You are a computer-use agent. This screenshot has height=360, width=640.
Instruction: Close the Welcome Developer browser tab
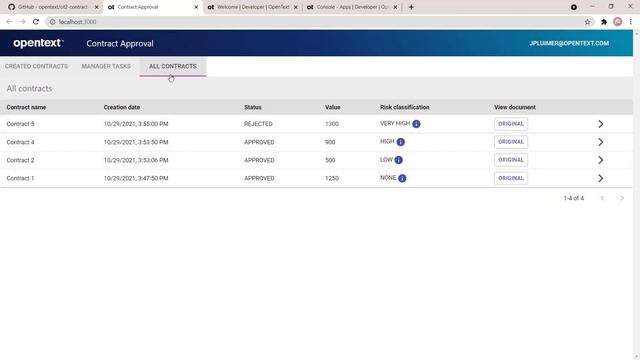click(296, 7)
